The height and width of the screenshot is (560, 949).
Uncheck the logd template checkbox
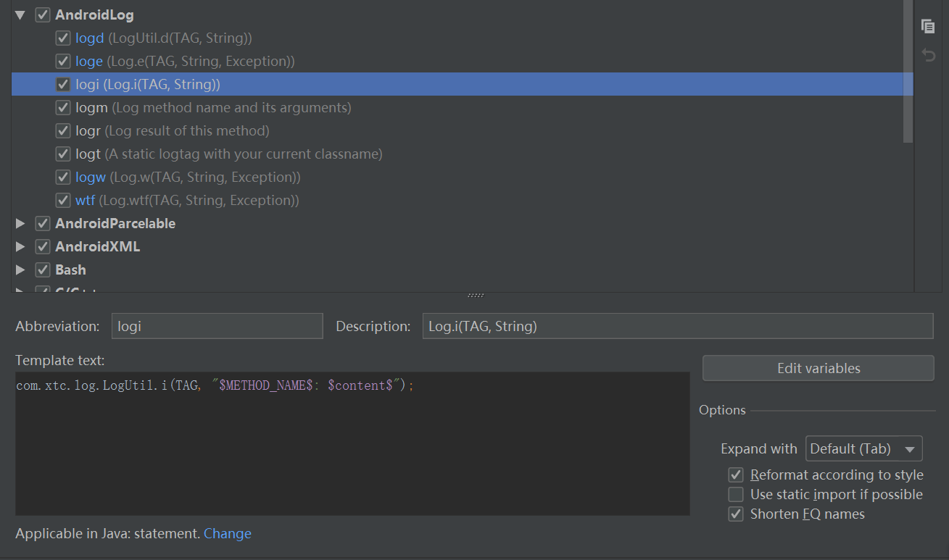tap(63, 38)
